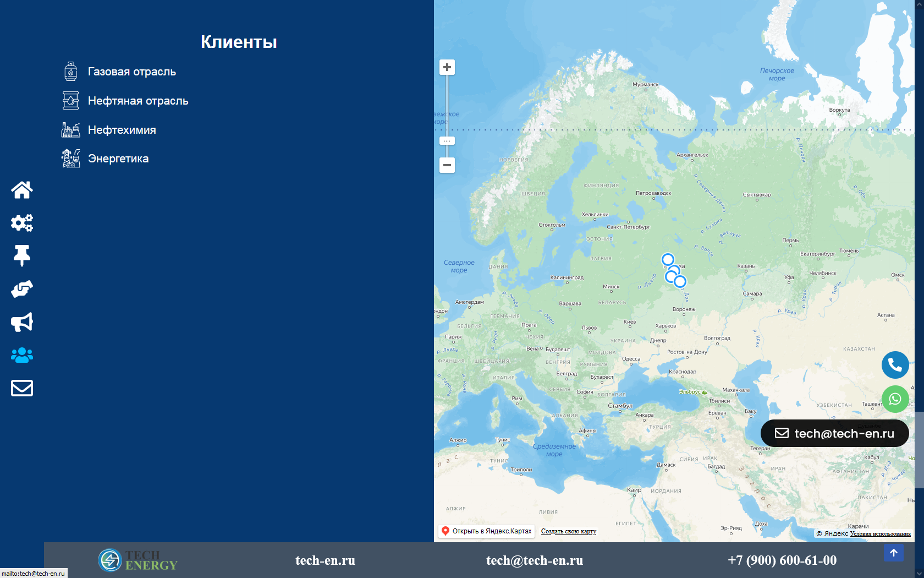The width and height of the screenshot is (924, 578).
Task: Click the Хельсинки label on the map
Action: point(595,214)
